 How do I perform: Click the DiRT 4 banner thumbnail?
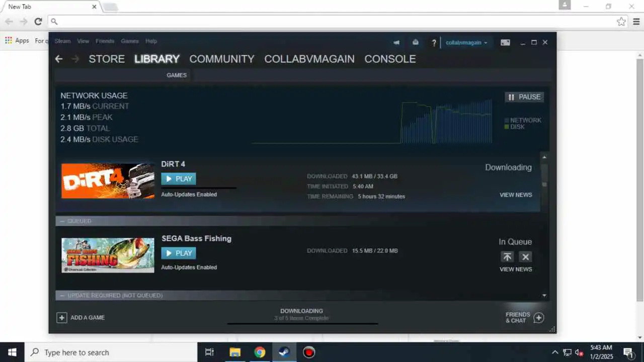pyautogui.click(x=108, y=181)
